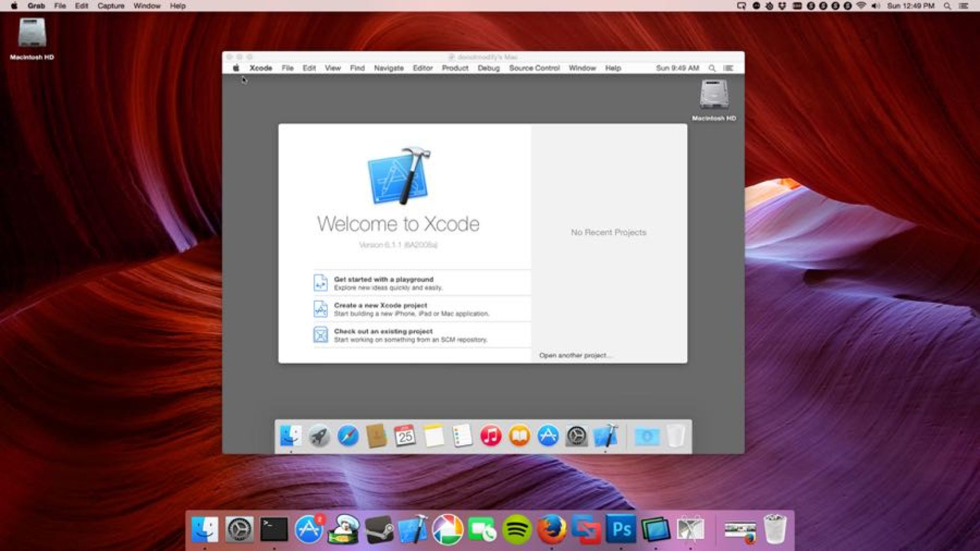Screen dimensions: 980x551
Task: Select the Xcode hammer icon in the guest Dock
Action: point(607,436)
